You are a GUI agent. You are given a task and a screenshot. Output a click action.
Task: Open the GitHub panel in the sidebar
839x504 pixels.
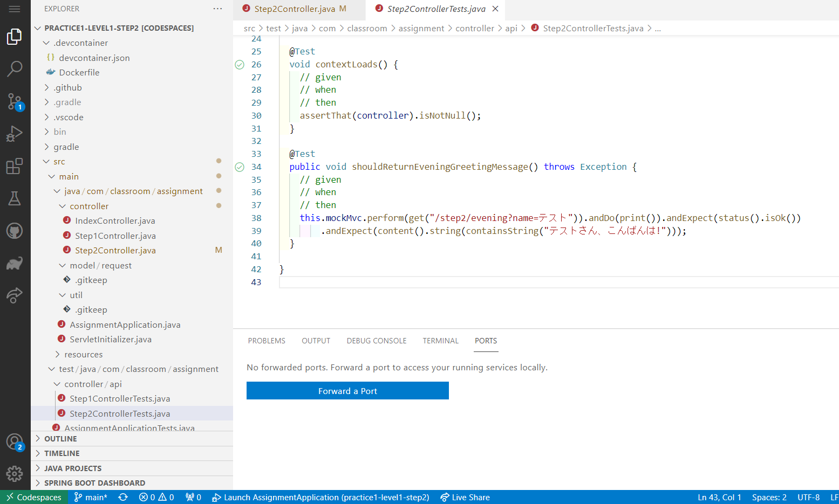(x=15, y=231)
